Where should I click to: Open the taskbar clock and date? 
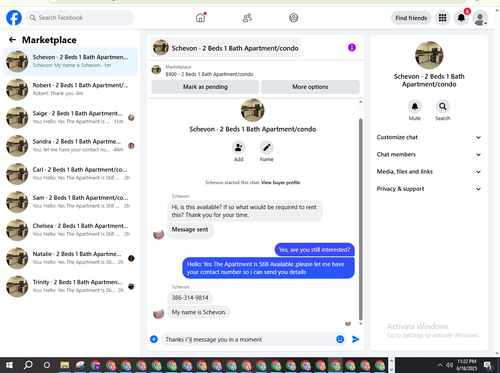coord(467,365)
